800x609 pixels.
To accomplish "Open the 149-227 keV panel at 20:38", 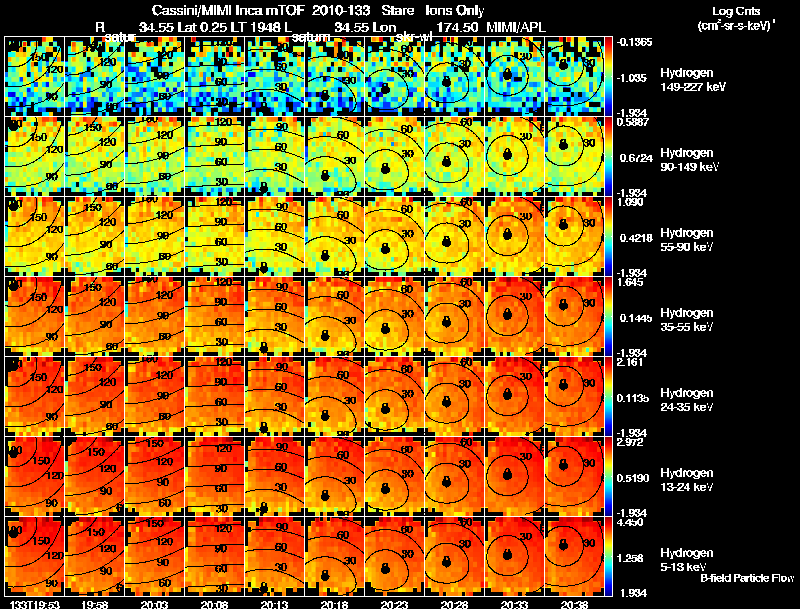I will coord(574,76).
